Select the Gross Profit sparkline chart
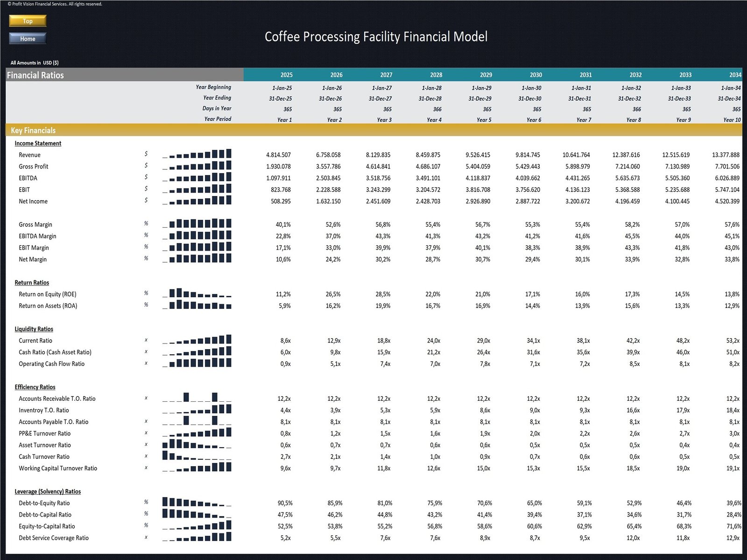This screenshot has width=747, height=560. (x=196, y=166)
